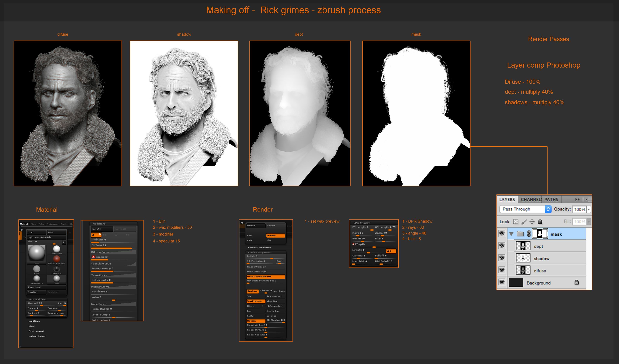Switch to the Paths tab
Screen dimensions: 619x364
click(551, 199)
